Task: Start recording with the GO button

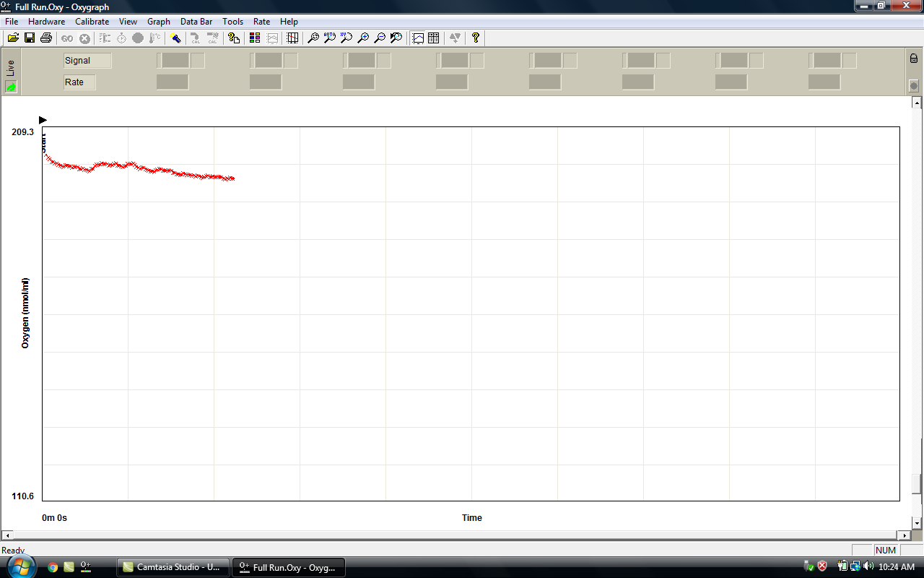Action: click(68, 38)
